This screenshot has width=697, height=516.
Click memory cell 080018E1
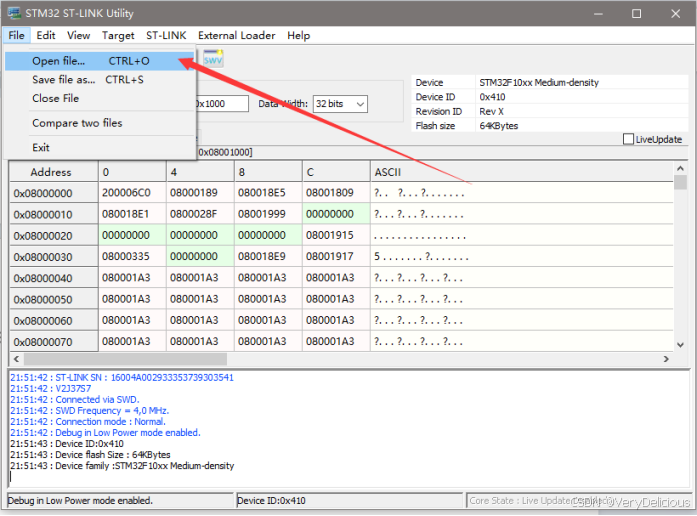tap(132, 214)
